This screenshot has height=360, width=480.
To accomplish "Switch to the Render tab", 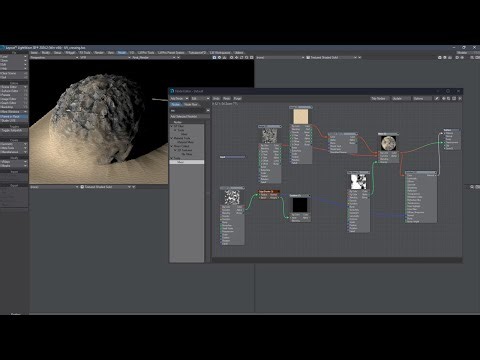I will coord(99,53).
